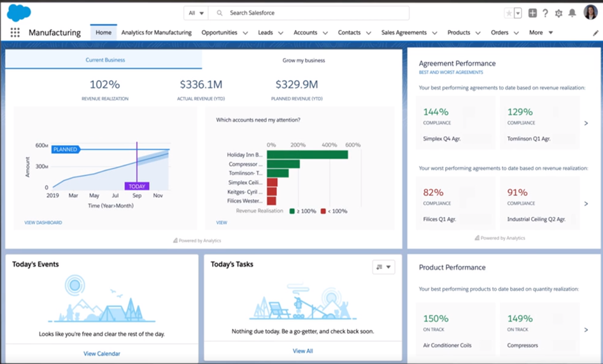603x364 pixels.
Task: Click the edit navigation pencil icon
Action: (596, 33)
